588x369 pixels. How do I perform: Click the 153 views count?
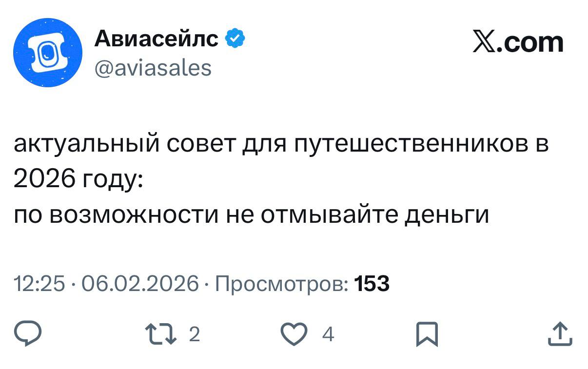point(372,283)
